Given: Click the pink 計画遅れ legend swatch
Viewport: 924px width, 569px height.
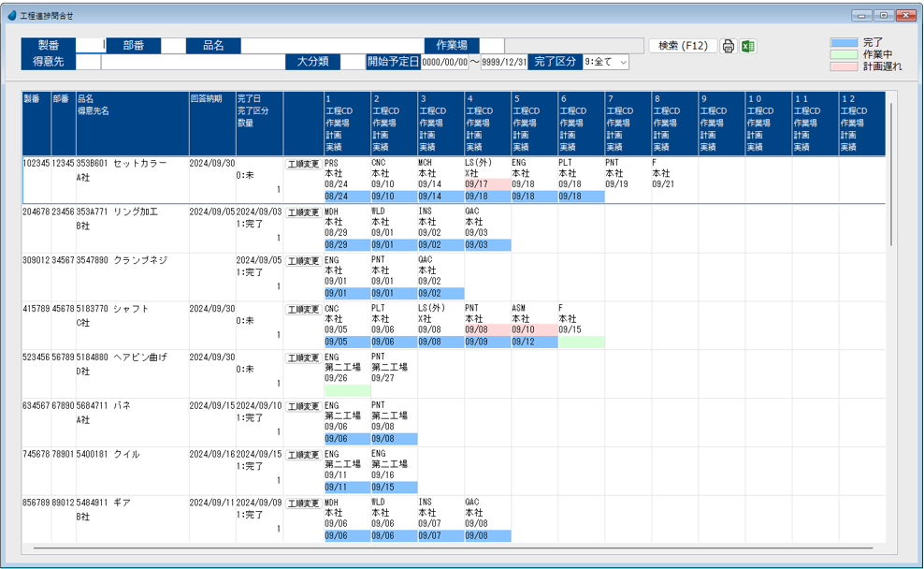Looking at the screenshot, I should click(844, 66).
